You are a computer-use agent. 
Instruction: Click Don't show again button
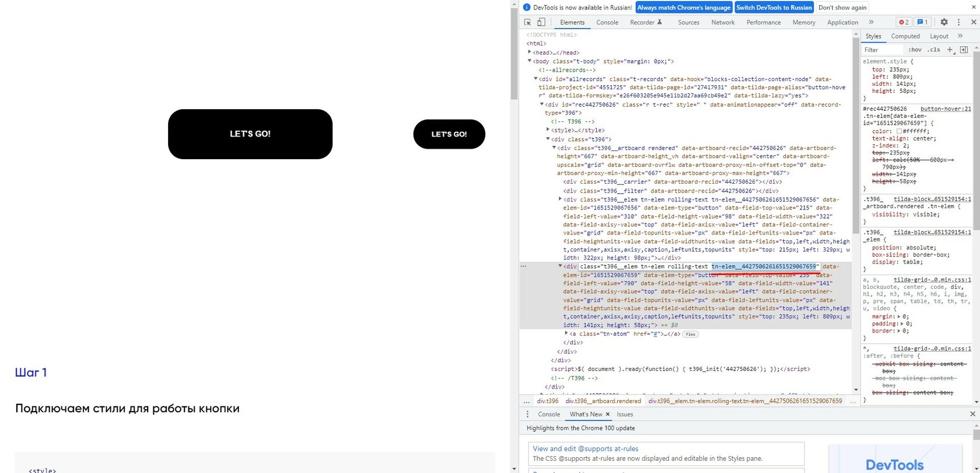842,8
